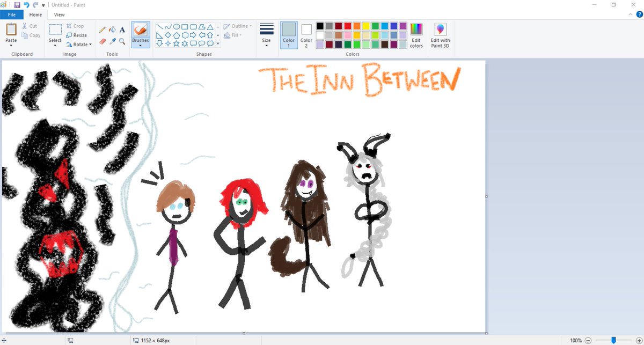Image resolution: width=644 pixels, height=345 pixels.
Task: Choose the Rectangle shape
Action: 185,27
